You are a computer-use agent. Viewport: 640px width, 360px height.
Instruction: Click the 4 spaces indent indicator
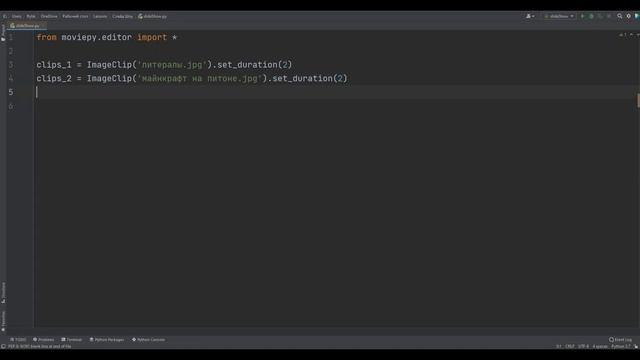tap(600, 347)
